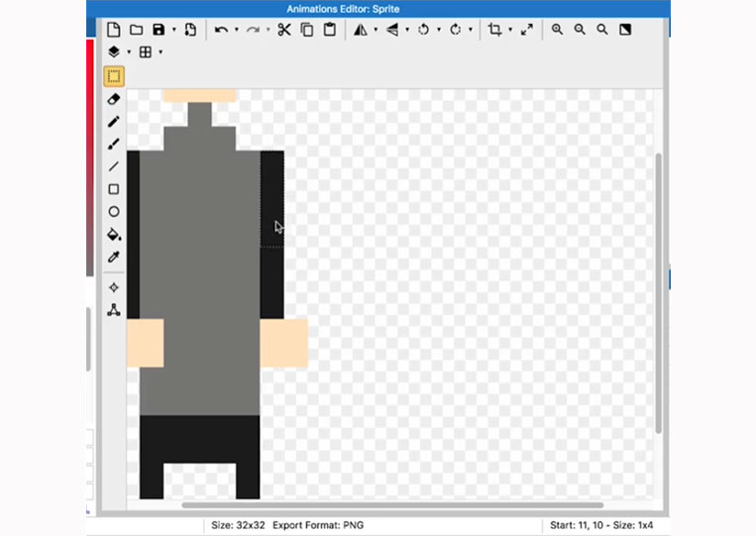Select the Rectangle shape tool
This screenshot has width=756, height=536.
click(114, 189)
